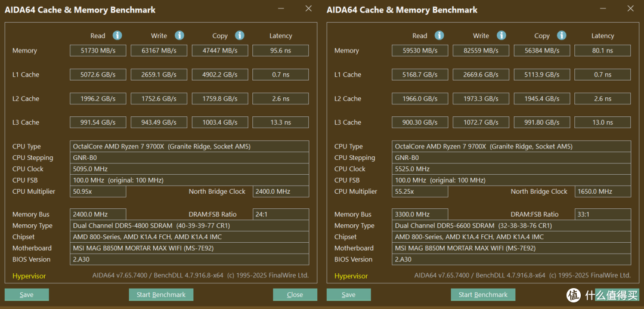Screen dimensions: 644x309
Task: Click Hypervisor label in right window
Action: tap(351, 276)
